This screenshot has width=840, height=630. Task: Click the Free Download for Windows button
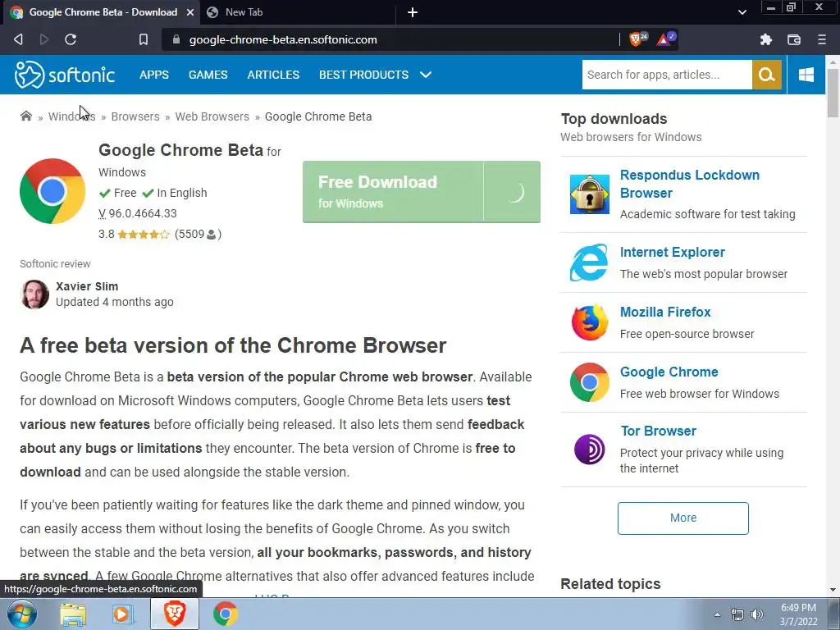click(422, 192)
